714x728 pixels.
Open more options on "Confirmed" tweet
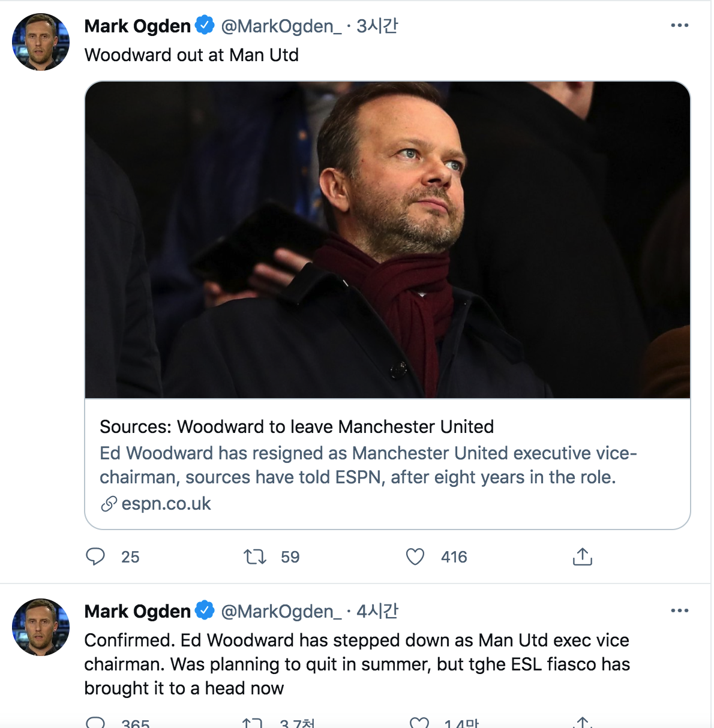coord(679,611)
